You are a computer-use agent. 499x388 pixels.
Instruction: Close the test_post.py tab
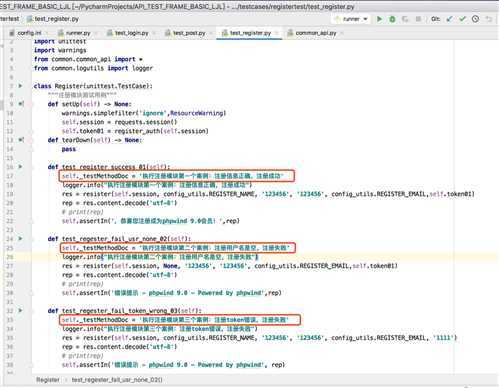coord(211,33)
